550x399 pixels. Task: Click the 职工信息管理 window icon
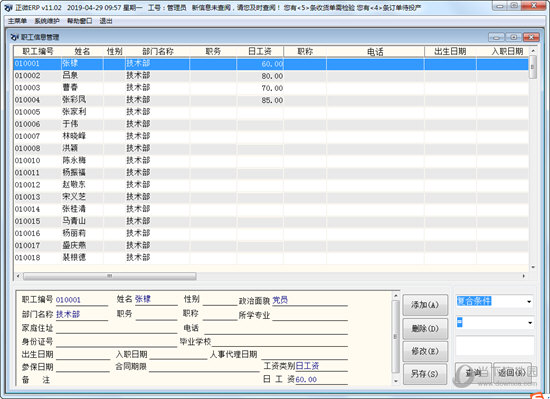tap(15, 37)
